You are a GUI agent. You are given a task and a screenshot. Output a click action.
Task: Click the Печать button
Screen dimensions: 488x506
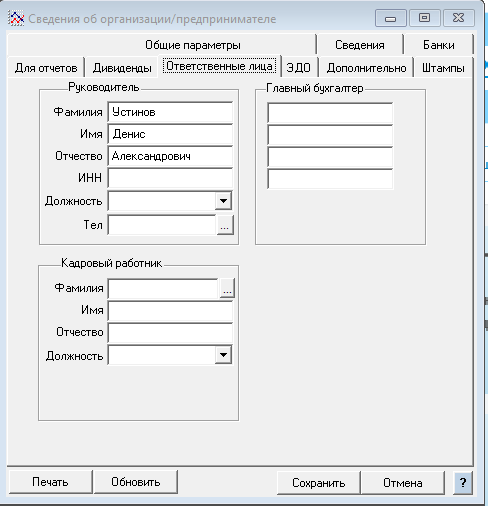(50, 482)
